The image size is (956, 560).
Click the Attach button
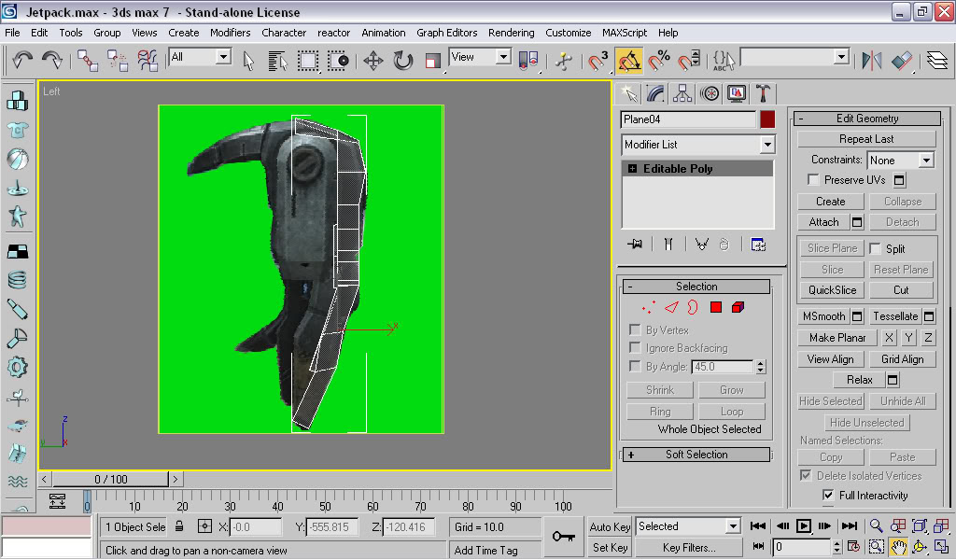pyautogui.click(x=823, y=222)
